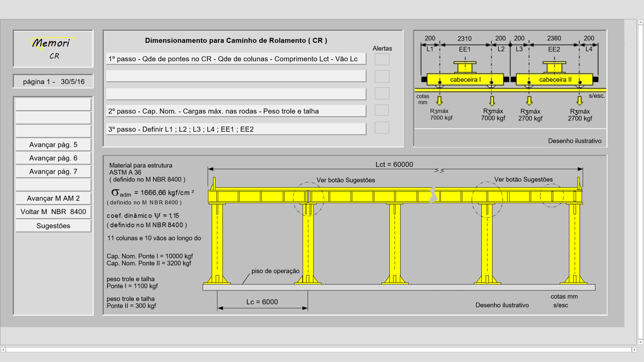The image size is (644, 362).
Task: Go forward with Avançar M AM 2
Action: [53, 198]
